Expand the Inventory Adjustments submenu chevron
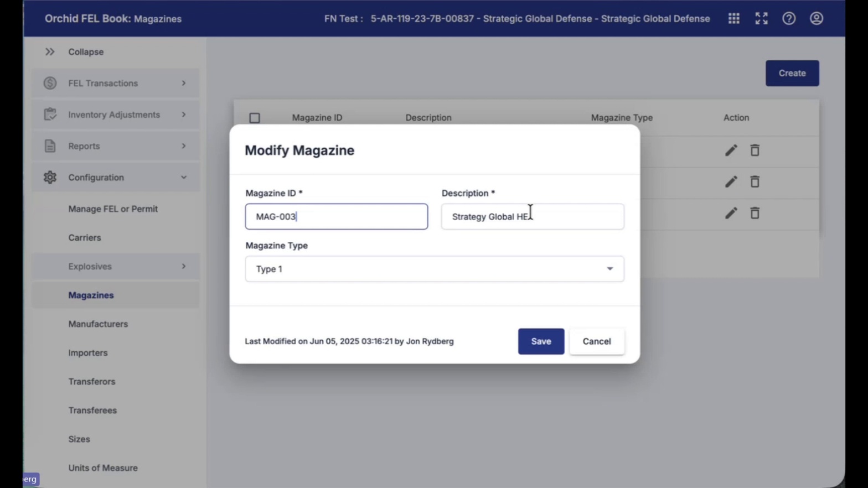This screenshot has height=488, width=868. click(x=184, y=114)
